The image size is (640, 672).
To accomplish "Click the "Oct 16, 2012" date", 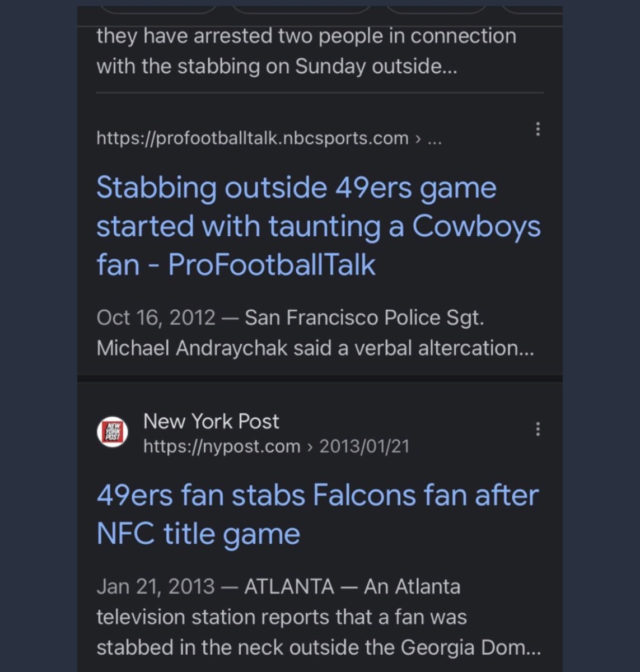I will tap(156, 318).
